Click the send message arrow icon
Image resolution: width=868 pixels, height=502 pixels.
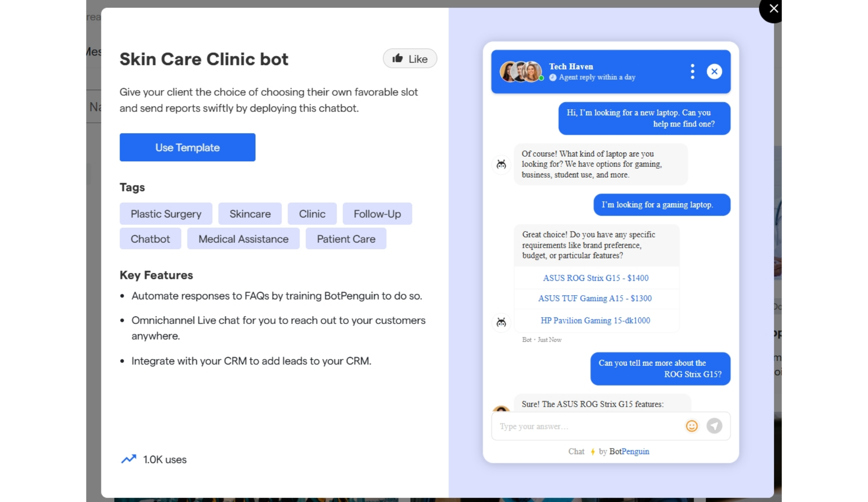(x=714, y=426)
